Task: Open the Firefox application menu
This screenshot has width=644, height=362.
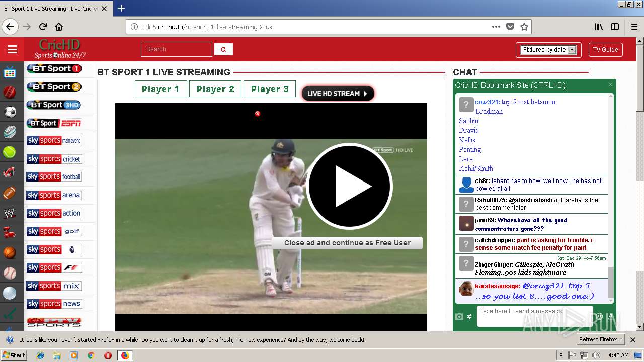Action: pos(634,27)
